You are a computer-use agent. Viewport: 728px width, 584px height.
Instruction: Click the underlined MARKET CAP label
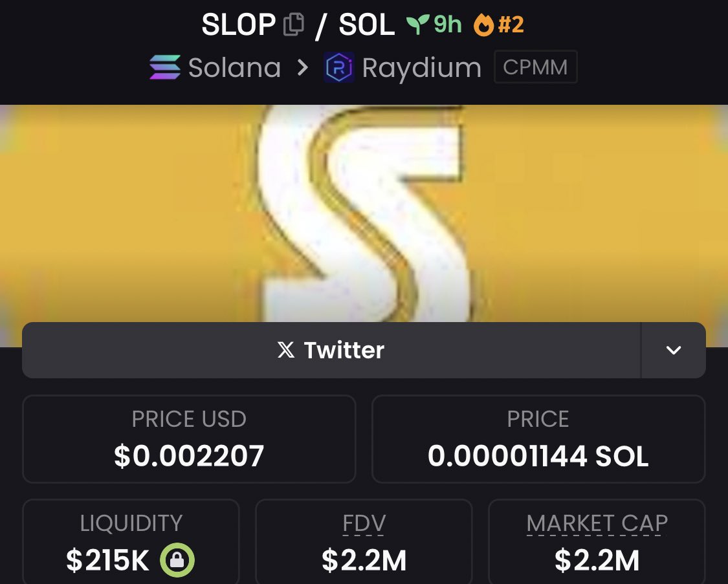click(597, 524)
